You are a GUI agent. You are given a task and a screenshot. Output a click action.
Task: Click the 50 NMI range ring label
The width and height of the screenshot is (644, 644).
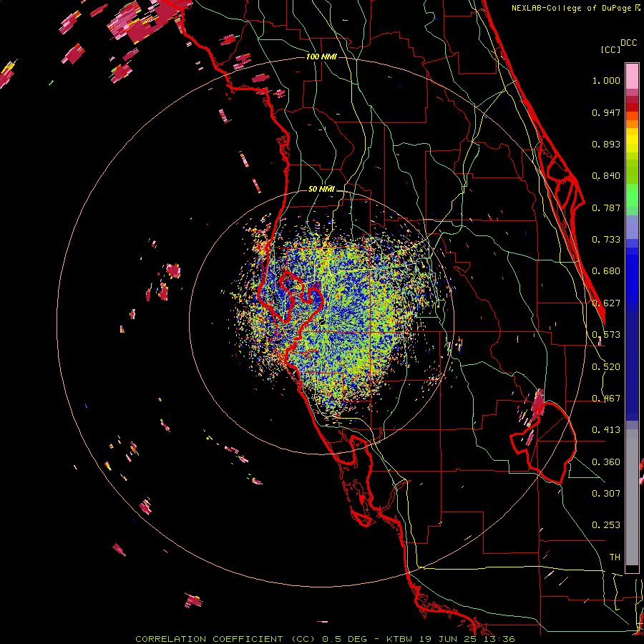coord(321,189)
